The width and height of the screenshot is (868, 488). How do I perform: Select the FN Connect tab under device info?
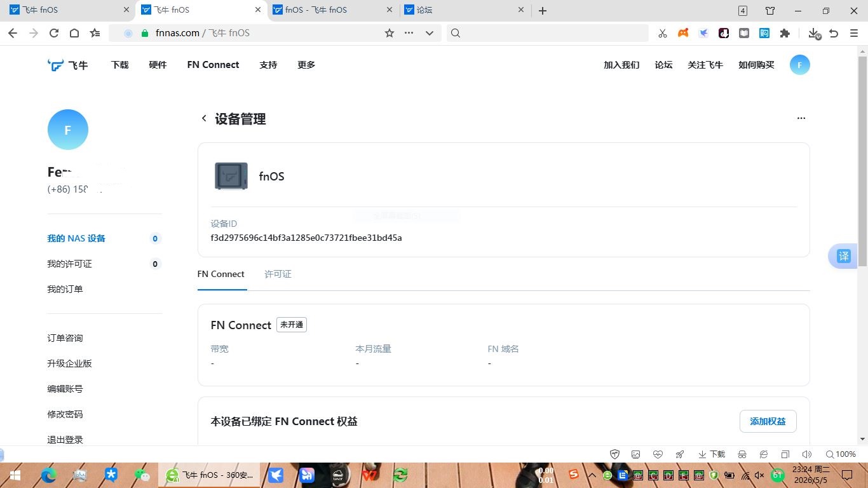(221, 274)
